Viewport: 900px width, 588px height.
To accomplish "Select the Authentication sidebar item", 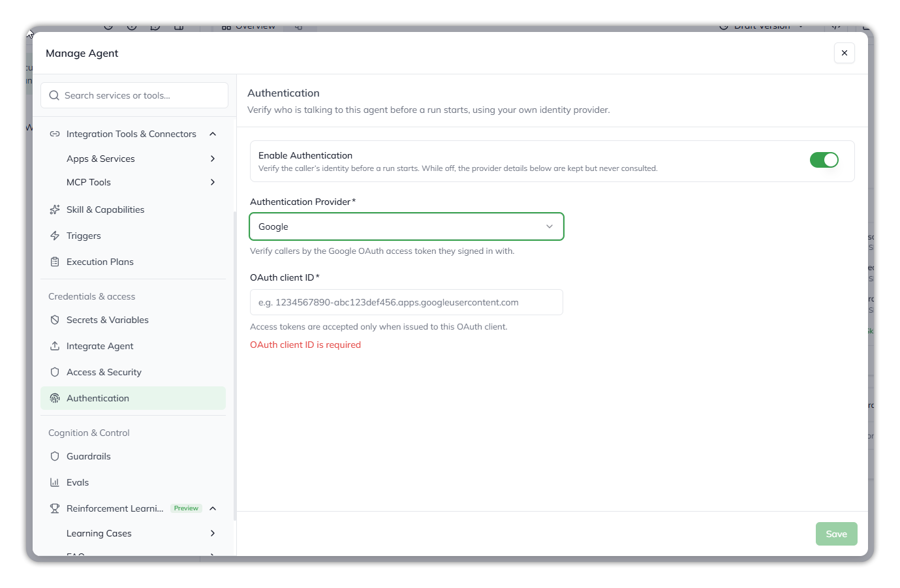I will click(133, 398).
